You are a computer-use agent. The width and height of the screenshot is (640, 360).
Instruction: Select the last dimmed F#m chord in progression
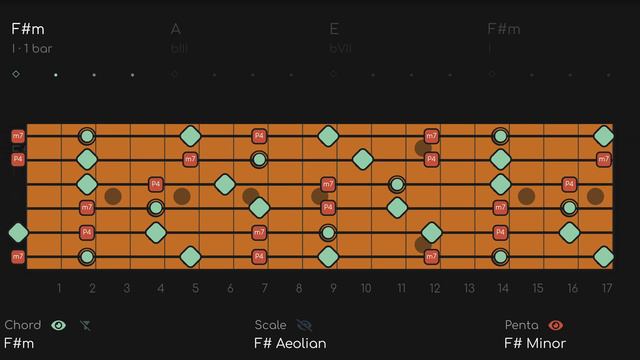[x=504, y=29]
